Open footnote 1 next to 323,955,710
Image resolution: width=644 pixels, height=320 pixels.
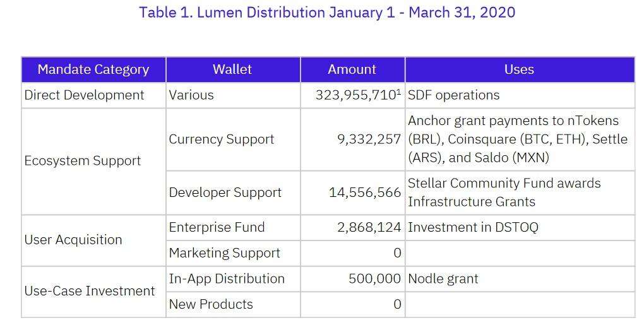(x=398, y=92)
